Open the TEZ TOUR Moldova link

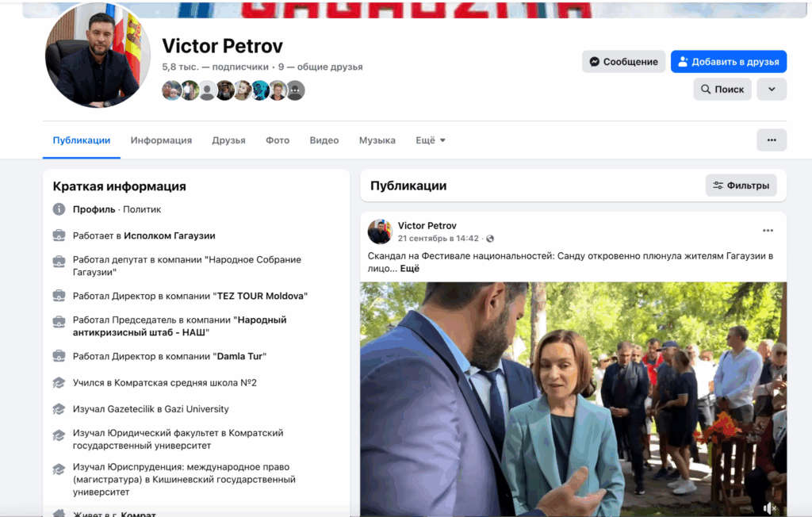260,296
